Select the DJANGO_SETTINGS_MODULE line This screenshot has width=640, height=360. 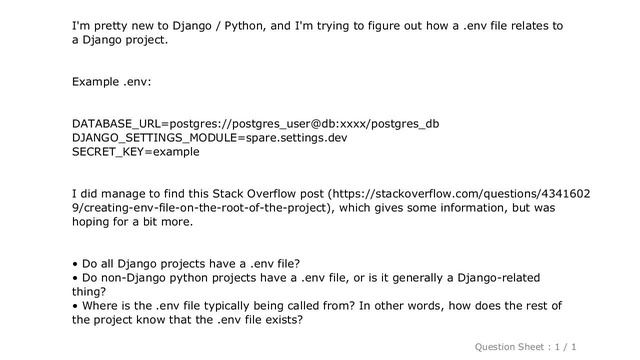(x=210, y=138)
